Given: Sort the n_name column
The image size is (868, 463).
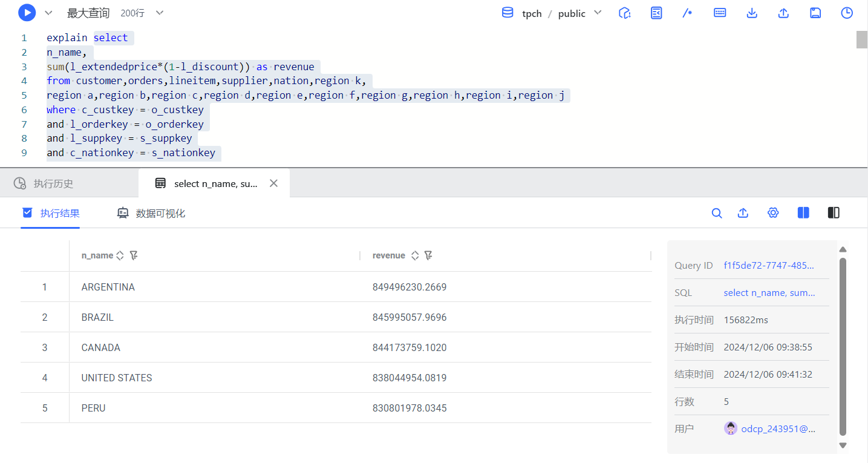Looking at the screenshot, I should pyautogui.click(x=120, y=255).
